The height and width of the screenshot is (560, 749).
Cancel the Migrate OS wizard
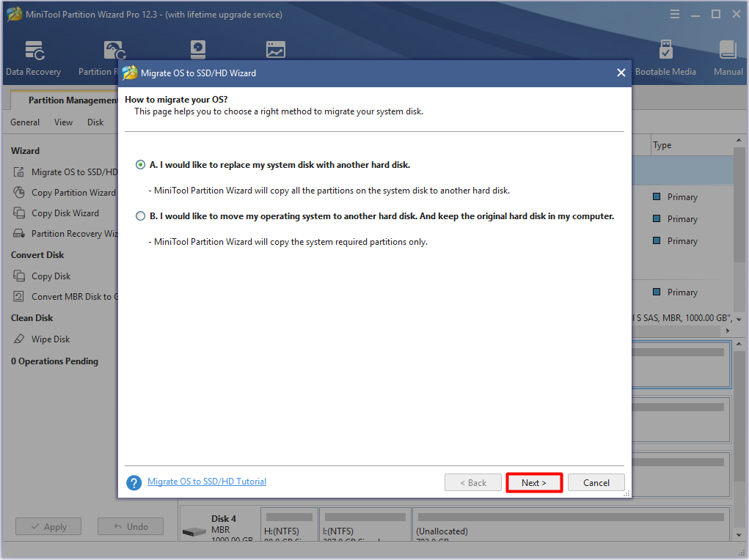tap(596, 482)
